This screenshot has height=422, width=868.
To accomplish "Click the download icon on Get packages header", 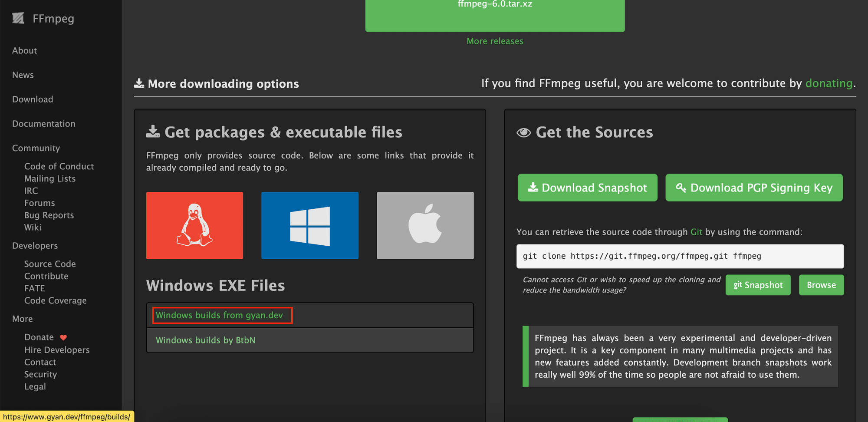I will (153, 132).
